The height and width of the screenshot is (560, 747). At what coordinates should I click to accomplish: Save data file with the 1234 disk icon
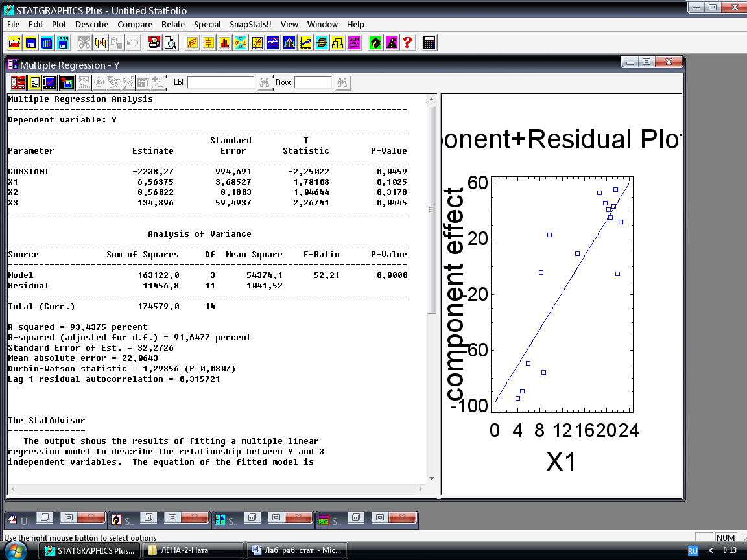pyautogui.click(x=63, y=43)
